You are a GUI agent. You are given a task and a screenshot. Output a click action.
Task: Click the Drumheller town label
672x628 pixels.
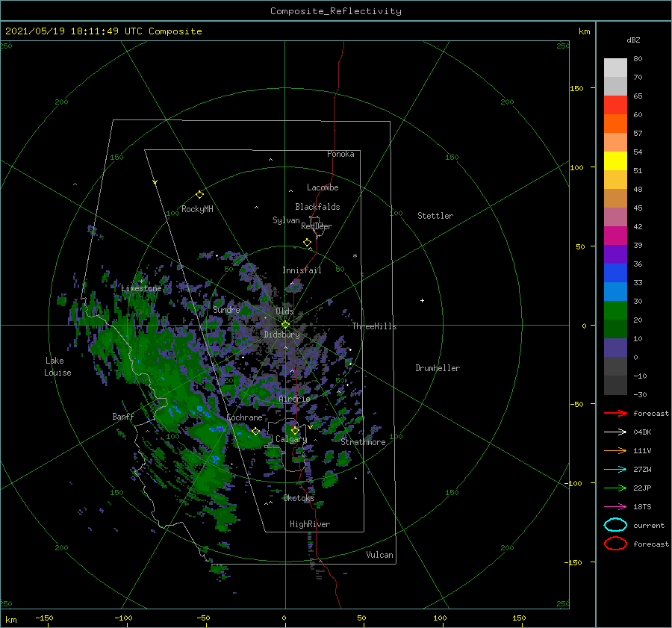[438, 368]
